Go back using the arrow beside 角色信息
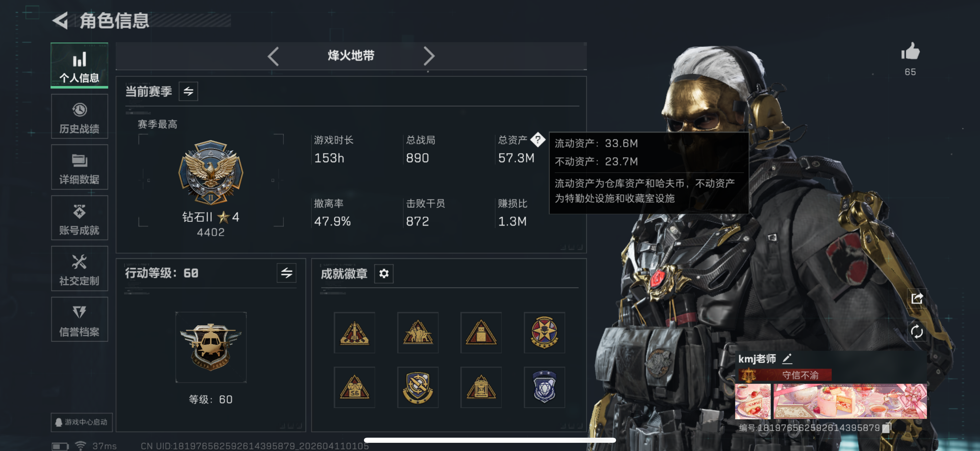Screen dimensions: 980x451 pyautogui.click(x=60, y=20)
